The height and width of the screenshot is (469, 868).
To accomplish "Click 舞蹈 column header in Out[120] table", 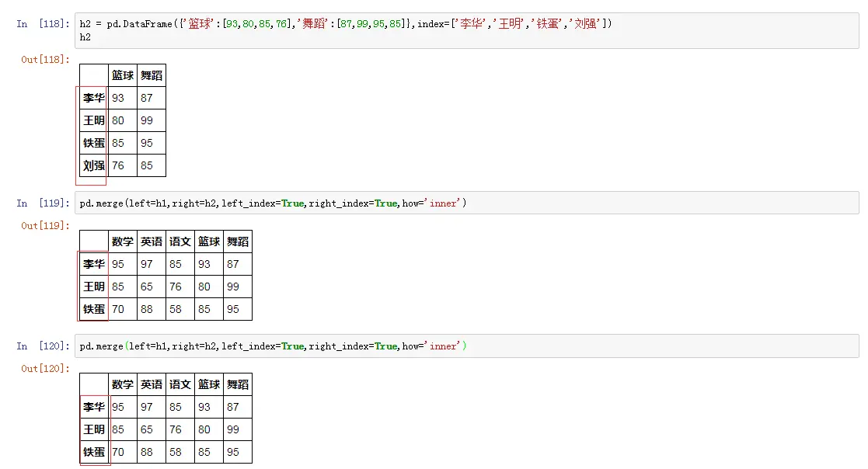I will (x=238, y=384).
